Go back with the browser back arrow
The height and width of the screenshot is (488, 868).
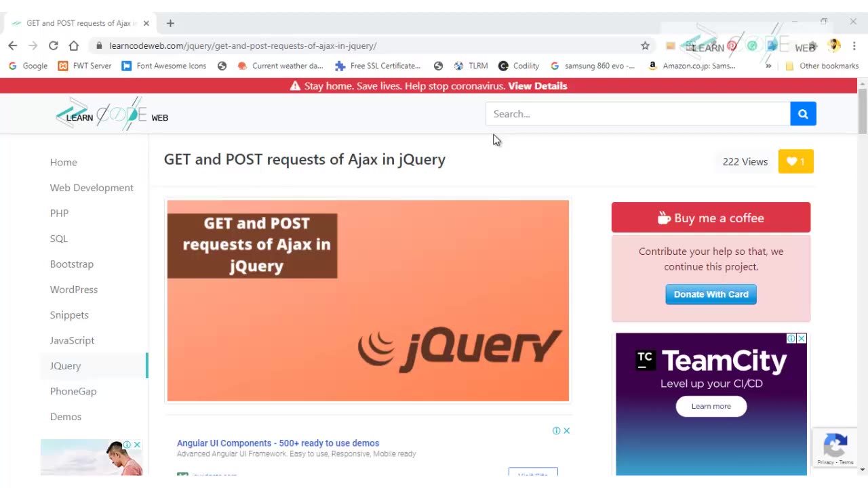pos(13,45)
